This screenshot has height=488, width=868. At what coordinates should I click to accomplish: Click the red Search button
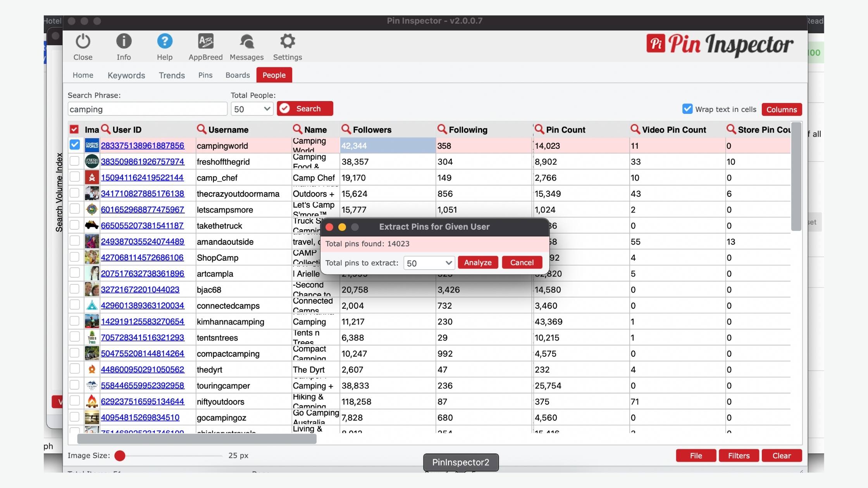[305, 108]
